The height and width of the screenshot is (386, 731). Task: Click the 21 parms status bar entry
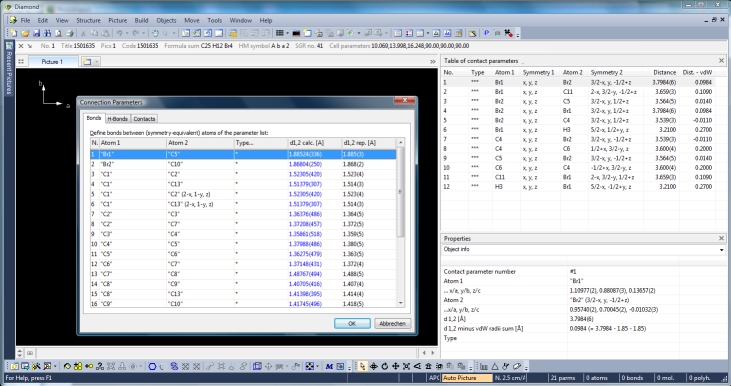coord(563,378)
